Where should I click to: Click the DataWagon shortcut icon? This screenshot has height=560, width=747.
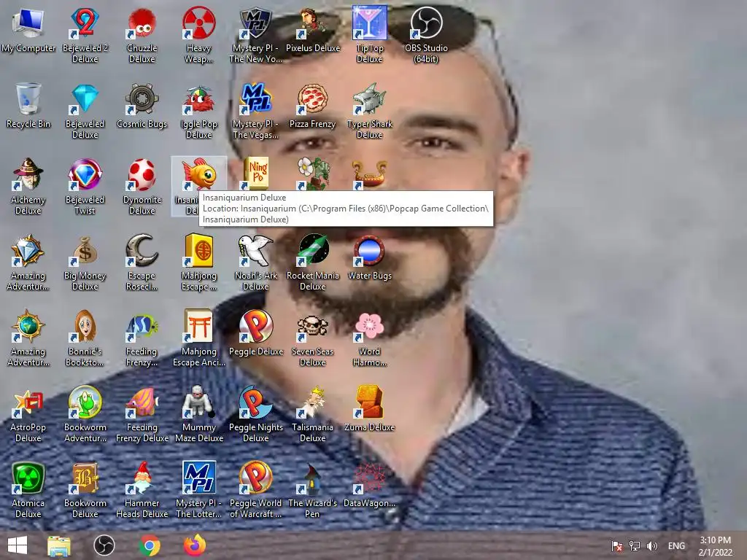click(369, 478)
